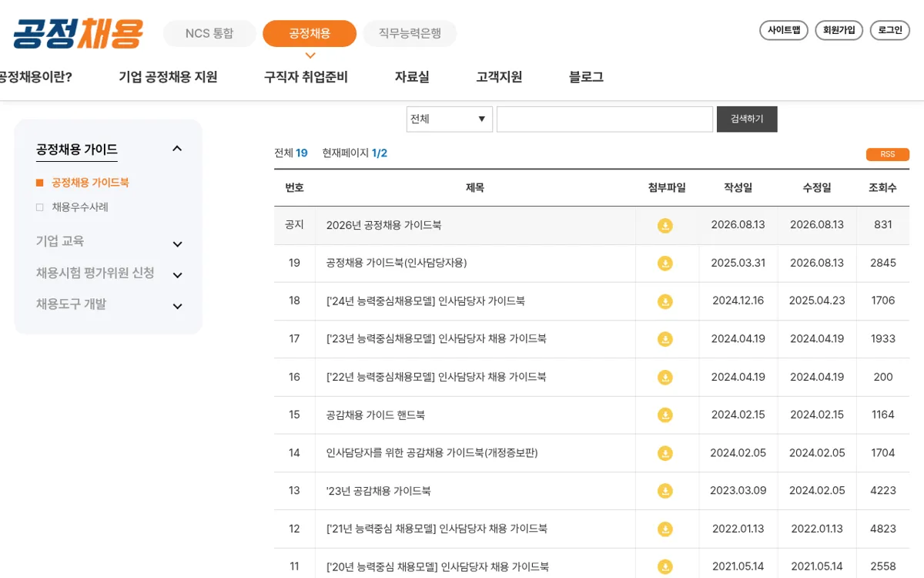Click the 검색하기 search button
The width and height of the screenshot is (924, 578).
coord(747,119)
